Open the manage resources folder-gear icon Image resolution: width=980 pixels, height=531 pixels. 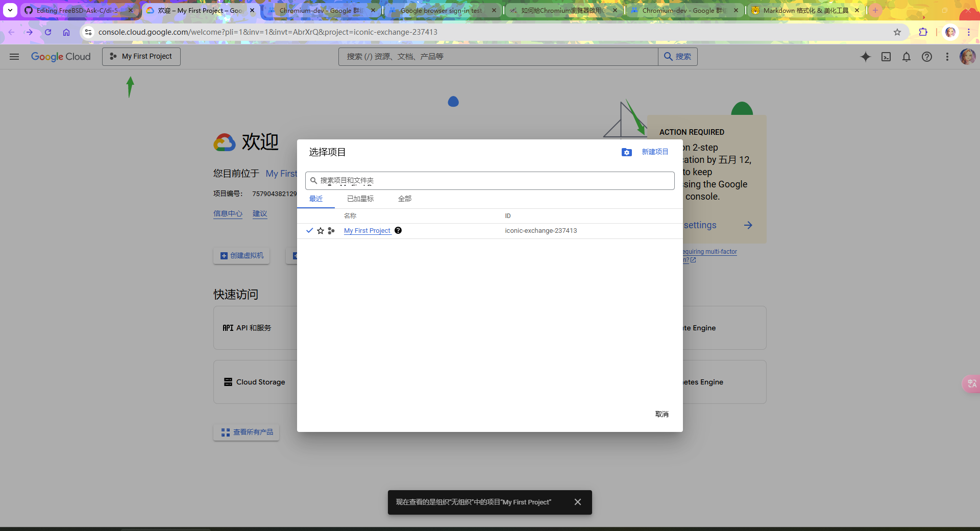(627, 152)
